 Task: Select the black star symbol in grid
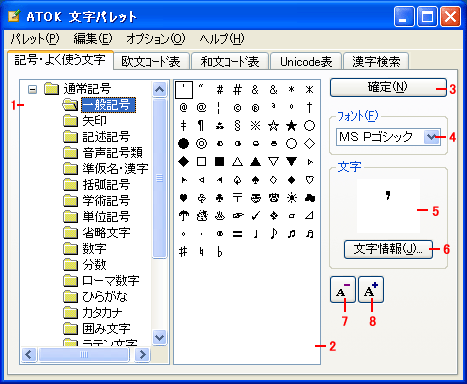point(291,126)
